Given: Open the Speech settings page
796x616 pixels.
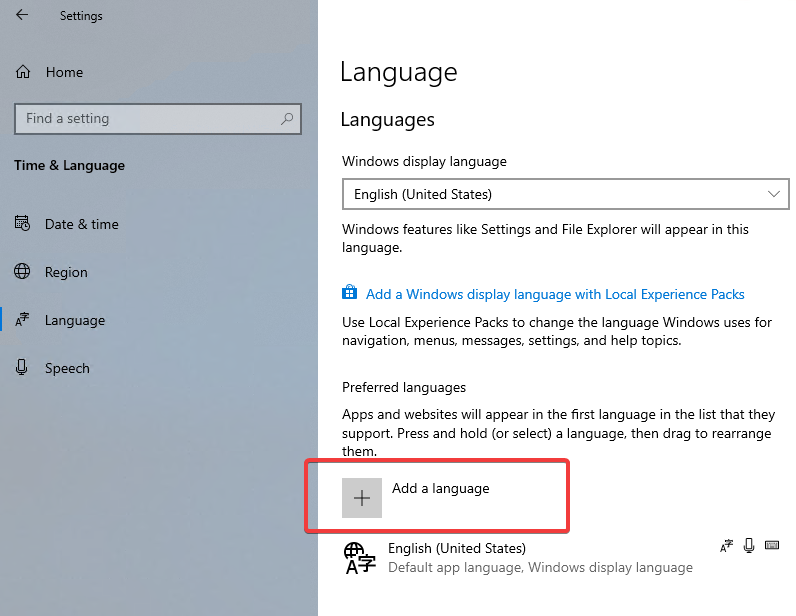Looking at the screenshot, I should (x=67, y=368).
